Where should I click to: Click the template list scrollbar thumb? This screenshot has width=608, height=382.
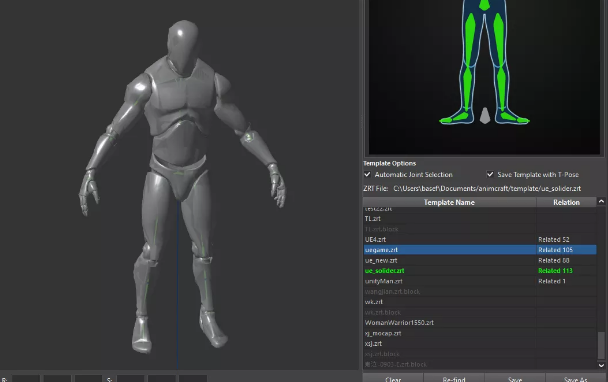601,346
